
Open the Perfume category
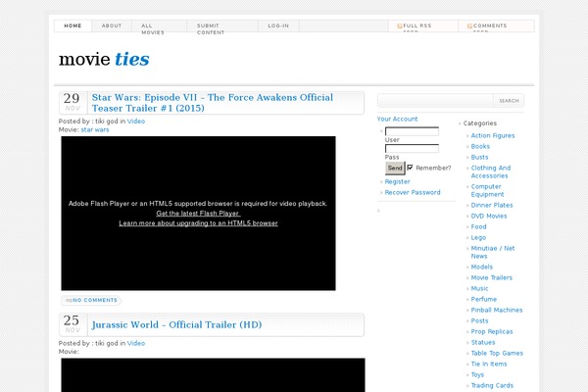(484, 299)
